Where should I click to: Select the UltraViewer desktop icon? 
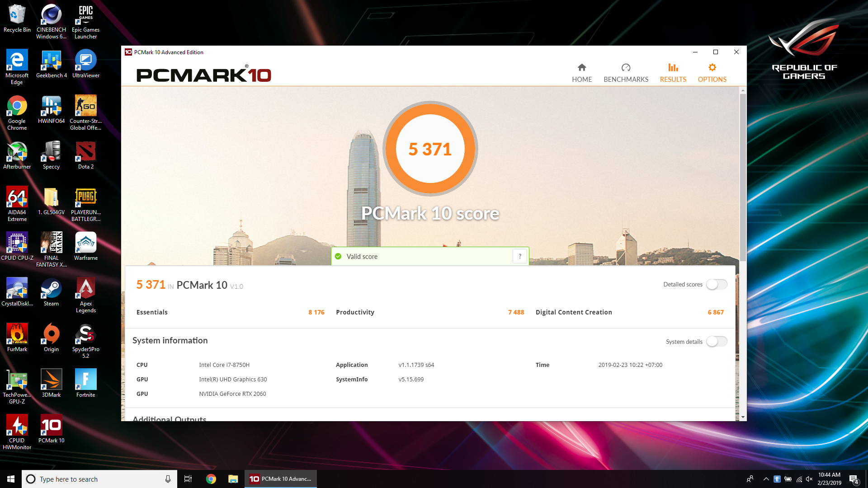coord(85,64)
